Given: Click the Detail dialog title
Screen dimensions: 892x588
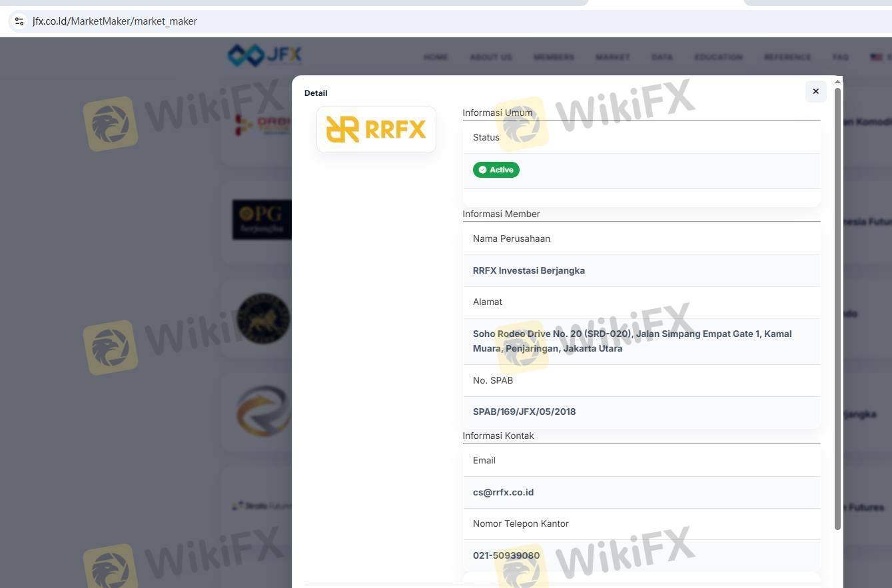Looking at the screenshot, I should (x=316, y=93).
